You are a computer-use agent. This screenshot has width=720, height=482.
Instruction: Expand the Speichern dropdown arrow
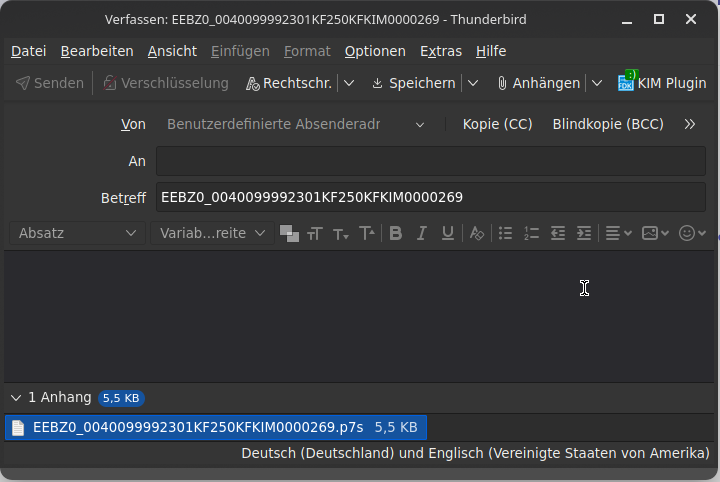tap(473, 83)
